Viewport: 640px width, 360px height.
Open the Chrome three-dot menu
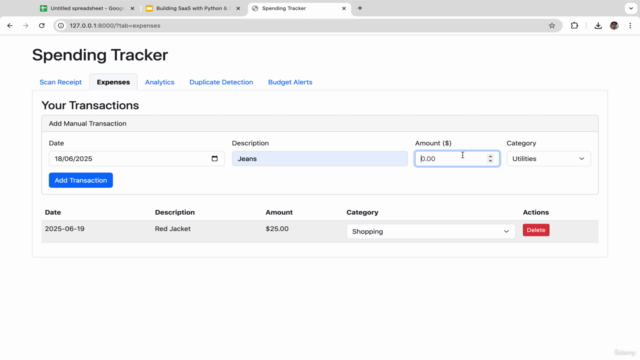630,26
